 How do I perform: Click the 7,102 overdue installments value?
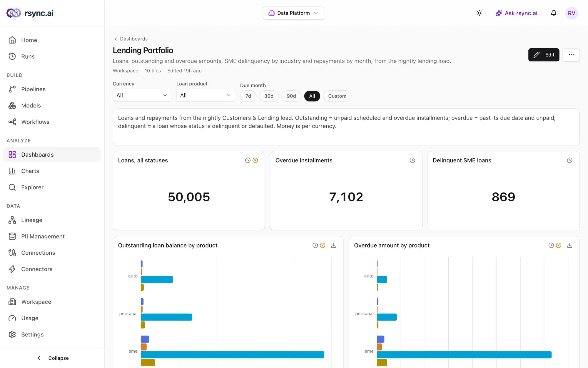pos(346,197)
